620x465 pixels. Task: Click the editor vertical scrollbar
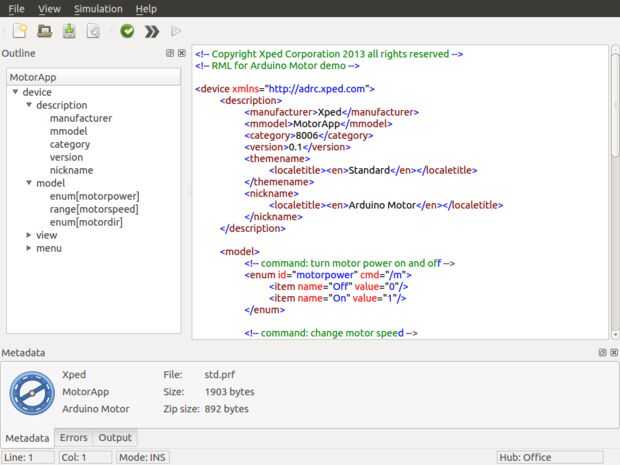(615, 192)
